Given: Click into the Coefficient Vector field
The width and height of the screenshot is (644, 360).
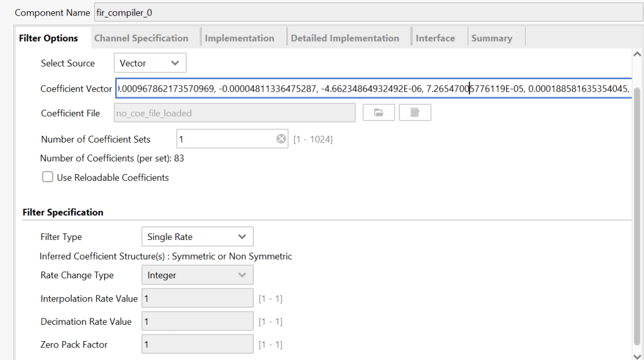Looking at the screenshot, I should pyautogui.click(x=372, y=89).
